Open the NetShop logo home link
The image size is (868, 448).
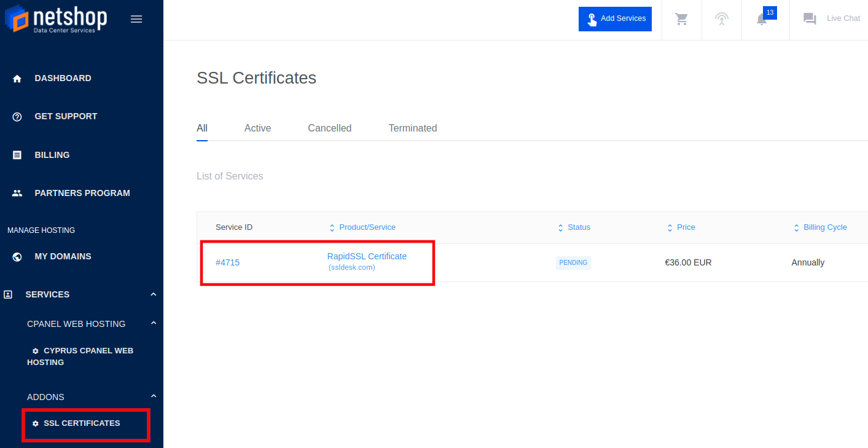(x=56, y=20)
